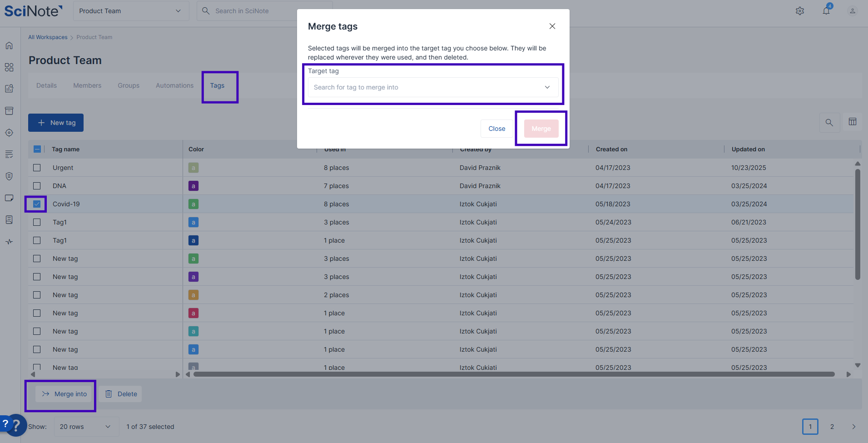Switch to the Members tab
The image size is (868, 443).
pos(87,85)
